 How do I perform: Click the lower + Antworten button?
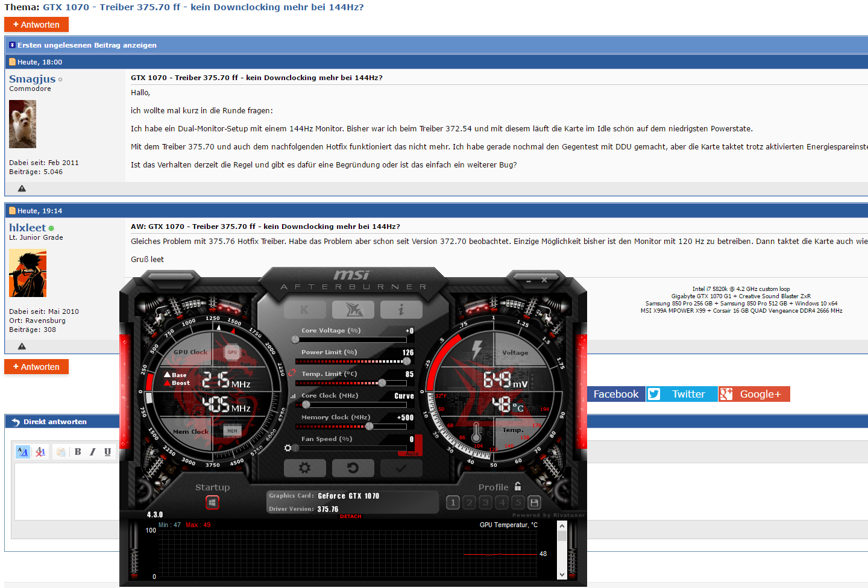[x=36, y=367]
